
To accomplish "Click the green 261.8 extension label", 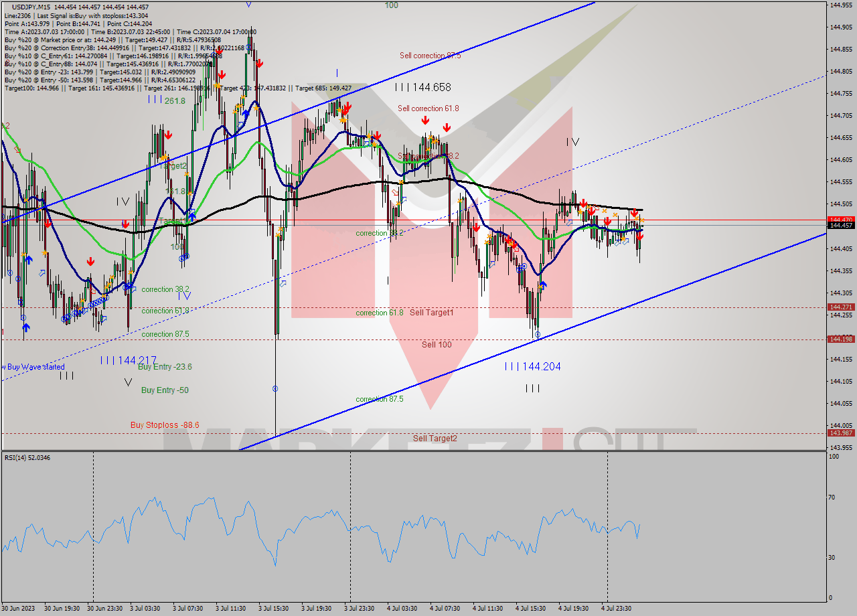I will 175,101.
